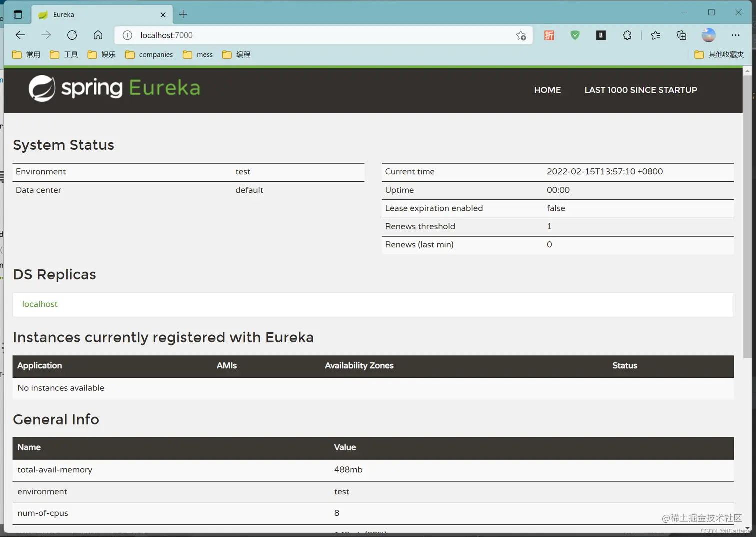Select the Eureka browser tab

pyautogui.click(x=102, y=14)
